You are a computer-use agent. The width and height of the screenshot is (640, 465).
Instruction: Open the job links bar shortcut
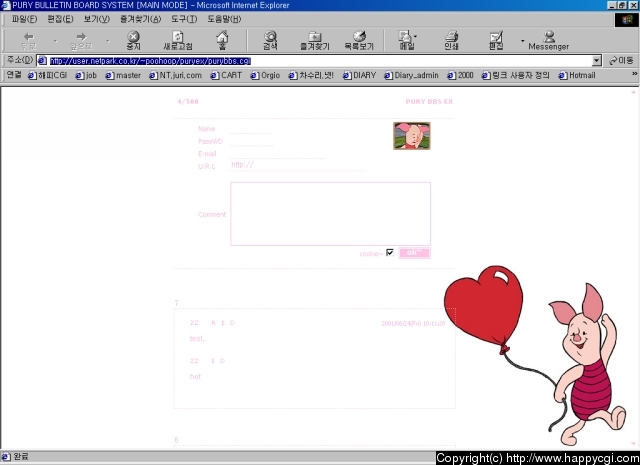86,75
